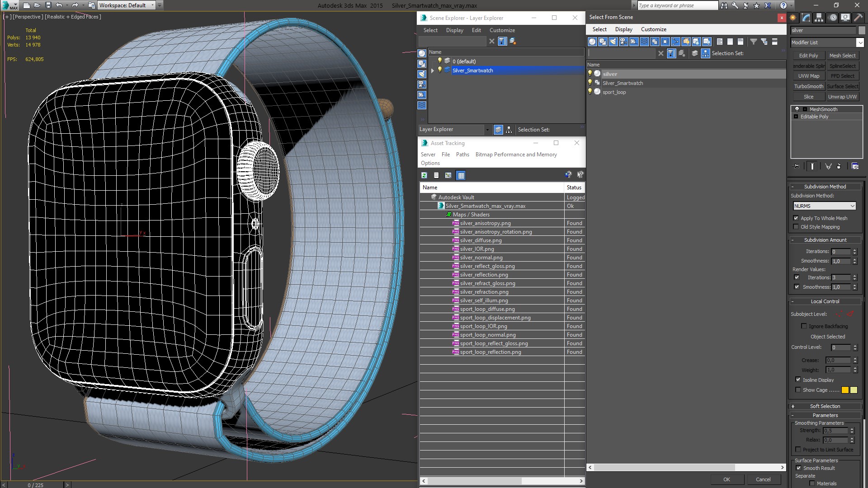Open the Create command panel tab

(793, 18)
